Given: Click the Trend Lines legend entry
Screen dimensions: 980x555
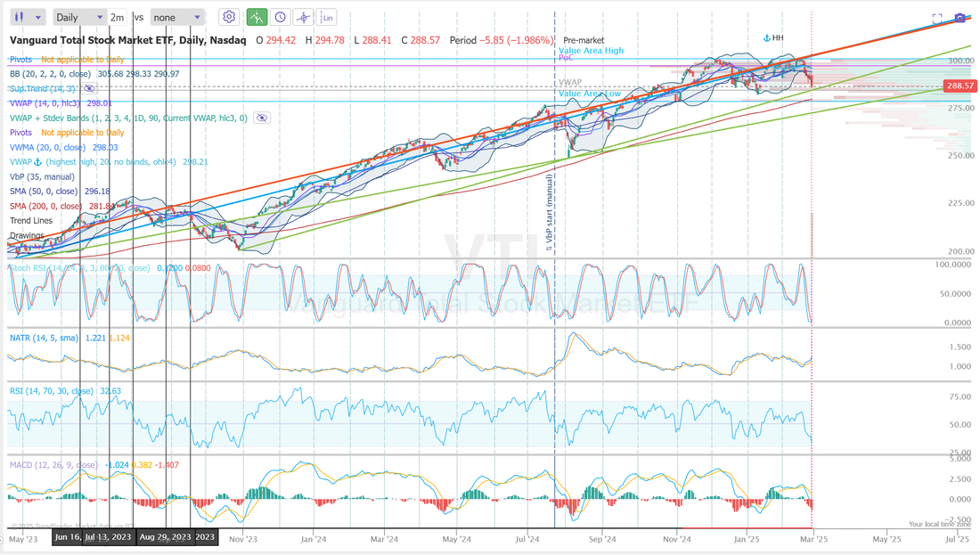Looking at the screenshot, I should (31, 221).
